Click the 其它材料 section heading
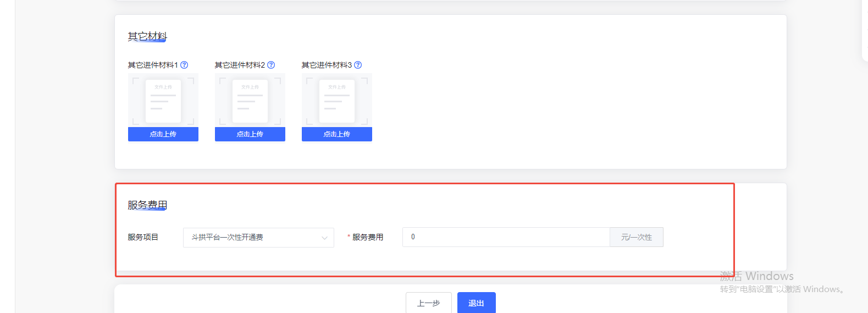This screenshot has height=313, width=868. click(x=147, y=36)
